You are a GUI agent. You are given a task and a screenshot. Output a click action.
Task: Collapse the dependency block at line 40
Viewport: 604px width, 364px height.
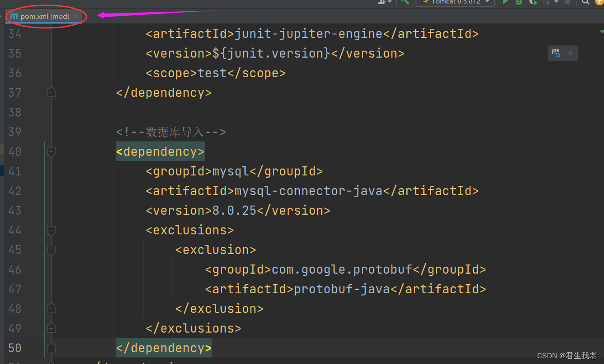coord(51,152)
